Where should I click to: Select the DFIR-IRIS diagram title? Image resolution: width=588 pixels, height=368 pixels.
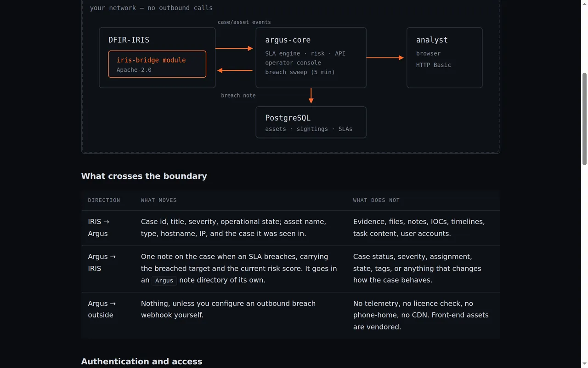129,40
